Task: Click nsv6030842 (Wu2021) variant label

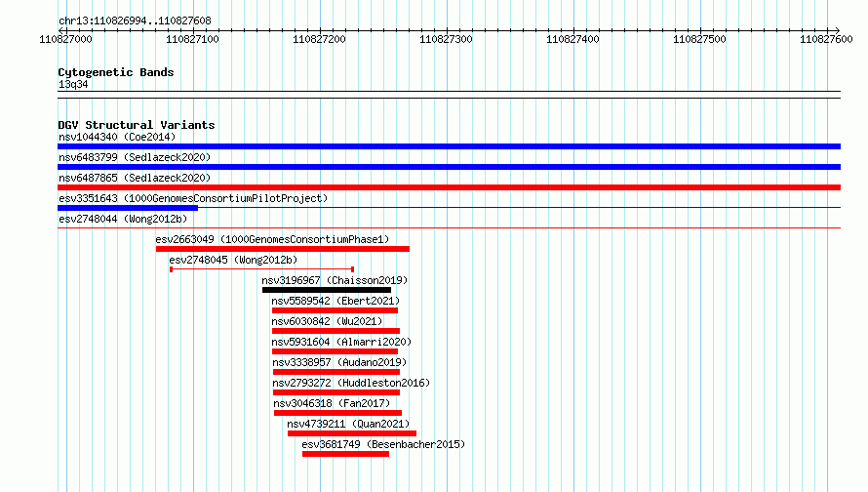Action: [x=327, y=321]
